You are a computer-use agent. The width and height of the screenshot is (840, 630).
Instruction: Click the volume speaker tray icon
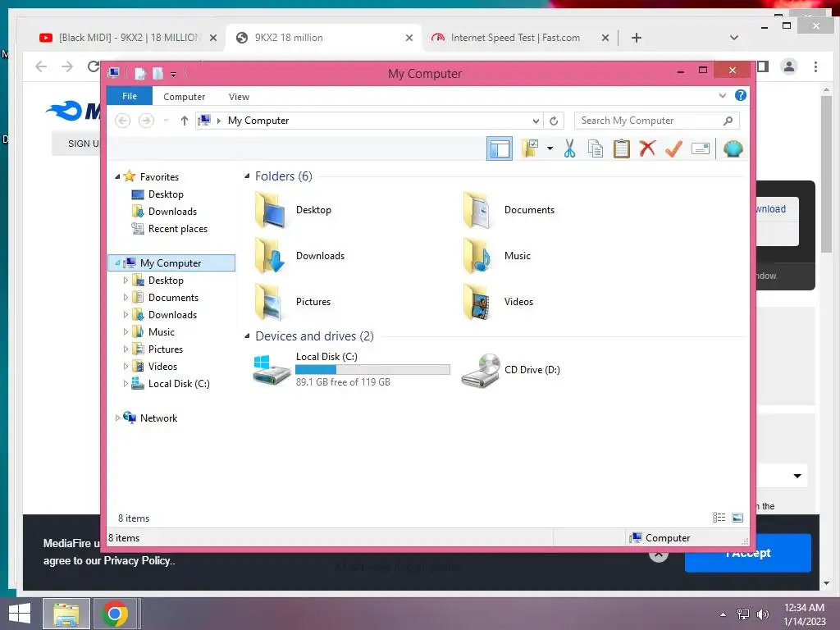(x=762, y=614)
